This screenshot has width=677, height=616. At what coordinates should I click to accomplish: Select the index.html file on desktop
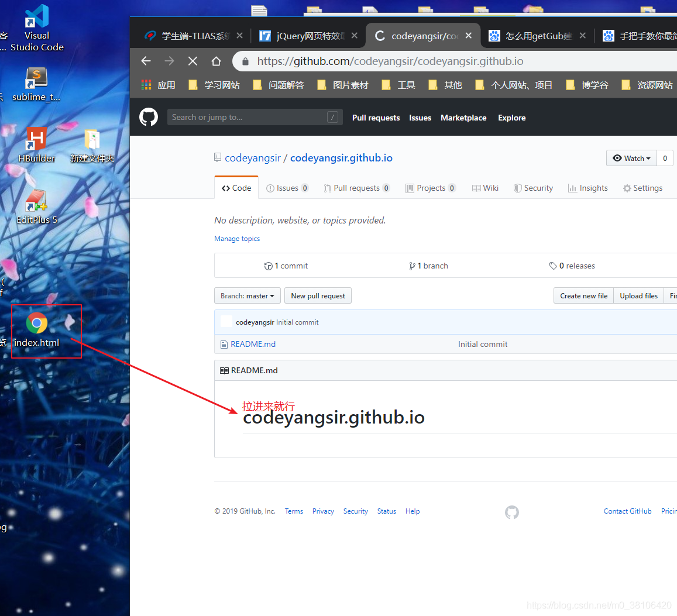tap(37, 331)
